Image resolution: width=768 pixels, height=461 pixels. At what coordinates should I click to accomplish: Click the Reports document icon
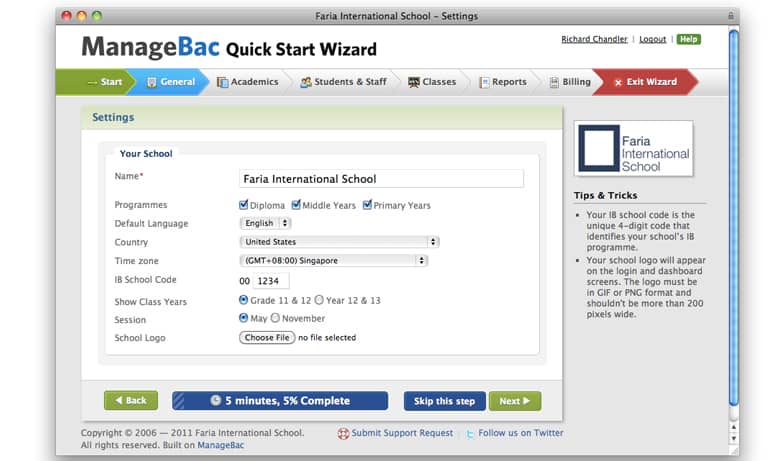coord(484,82)
